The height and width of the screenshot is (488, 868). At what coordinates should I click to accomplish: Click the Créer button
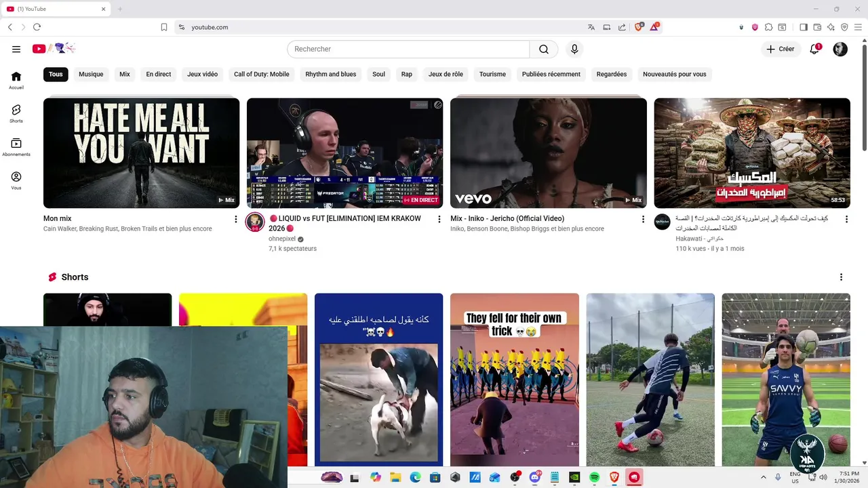pos(781,49)
